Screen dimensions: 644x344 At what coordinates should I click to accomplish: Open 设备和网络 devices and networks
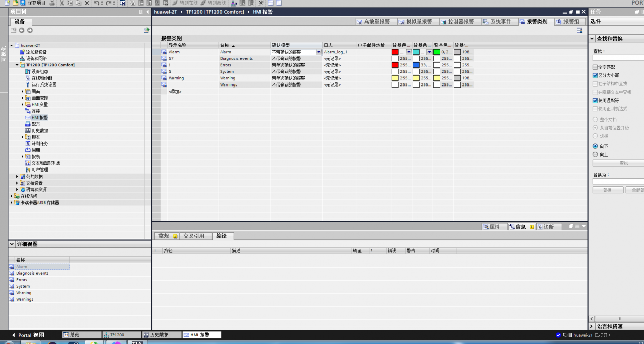37,58
